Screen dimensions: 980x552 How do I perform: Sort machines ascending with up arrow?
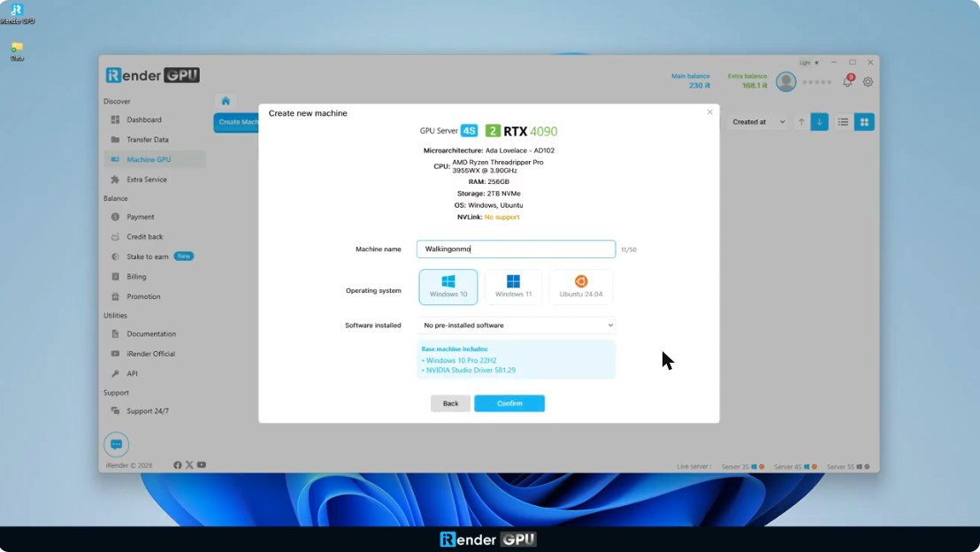801,122
